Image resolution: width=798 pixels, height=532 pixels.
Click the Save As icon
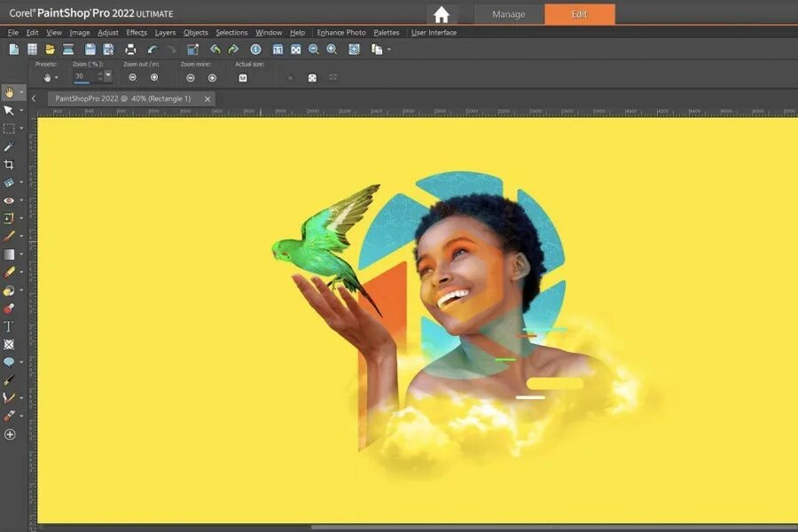tap(108, 50)
